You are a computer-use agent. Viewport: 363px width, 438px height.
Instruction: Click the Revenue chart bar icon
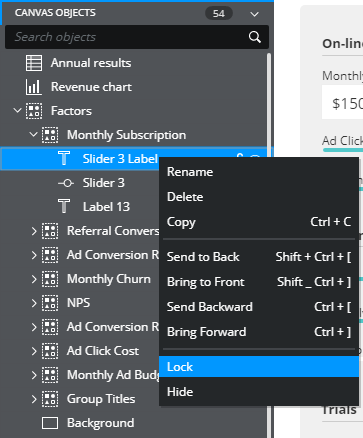click(x=34, y=87)
